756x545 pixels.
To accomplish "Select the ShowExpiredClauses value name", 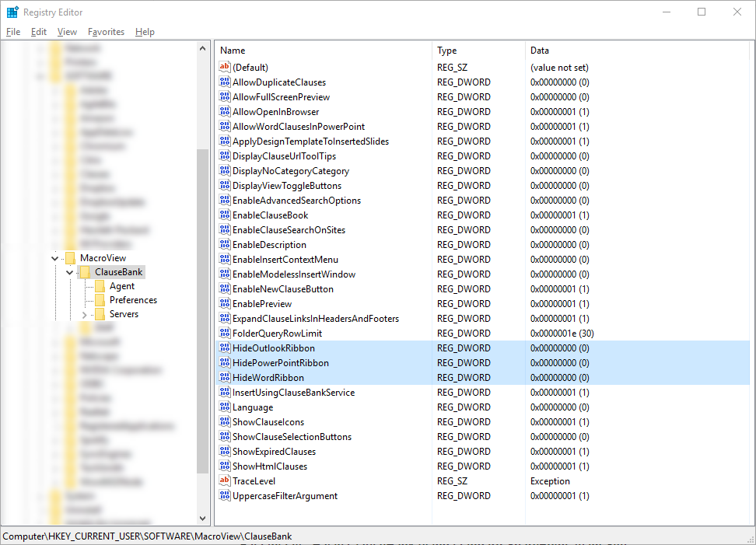I will coord(274,452).
